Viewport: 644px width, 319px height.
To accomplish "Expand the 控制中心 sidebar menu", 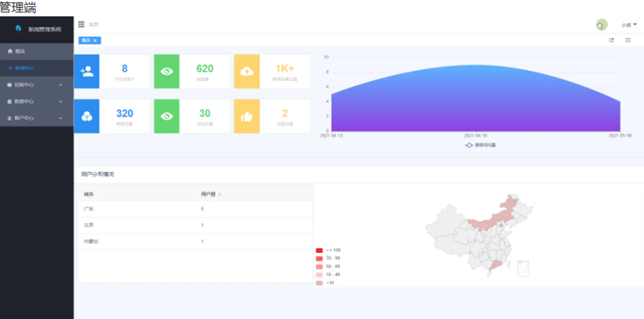I will pyautogui.click(x=37, y=85).
